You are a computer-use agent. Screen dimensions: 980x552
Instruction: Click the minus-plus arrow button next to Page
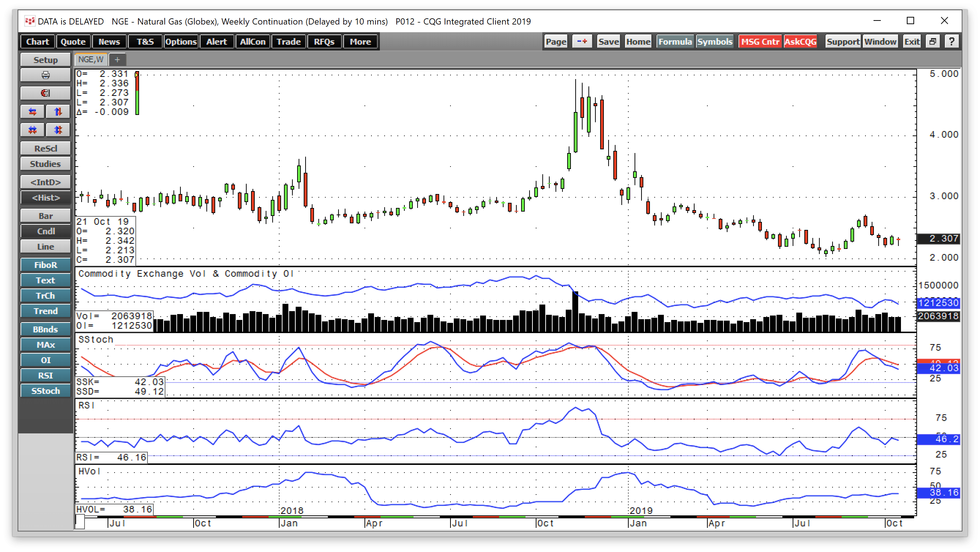point(582,41)
